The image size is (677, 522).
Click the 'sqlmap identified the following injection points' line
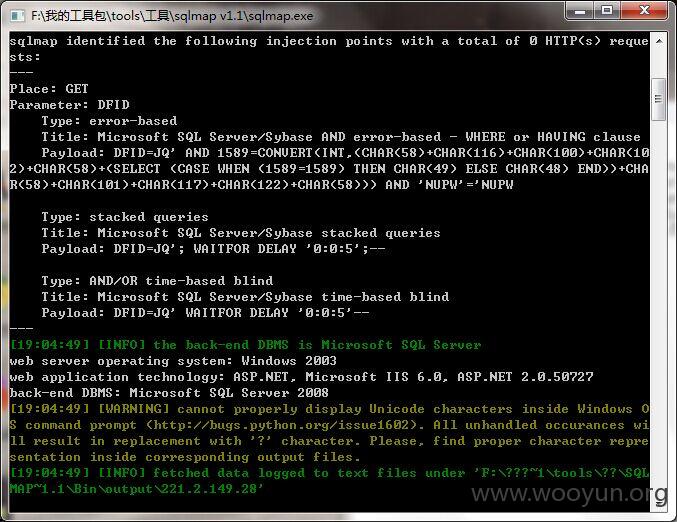(x=329, y=49)
